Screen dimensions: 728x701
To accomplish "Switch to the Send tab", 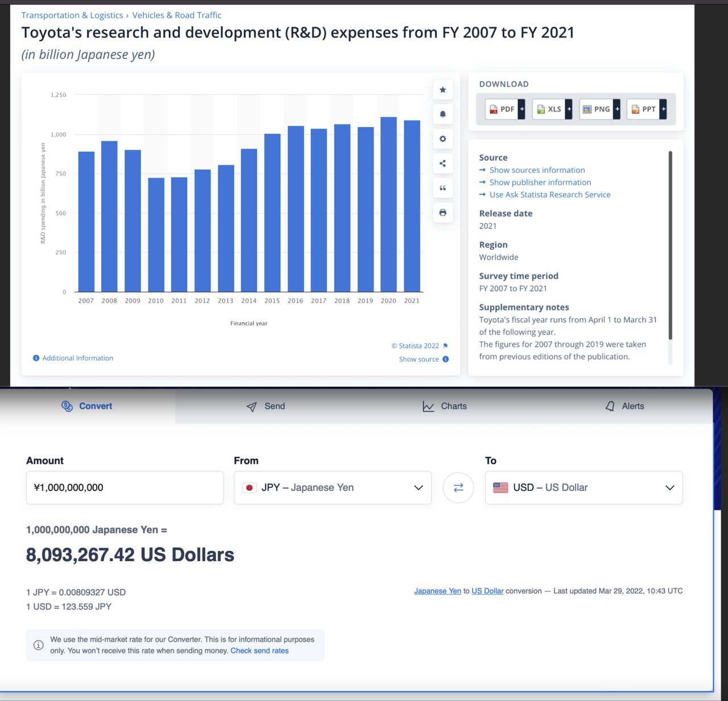I will pyautogui.click(x=266, y=406).
